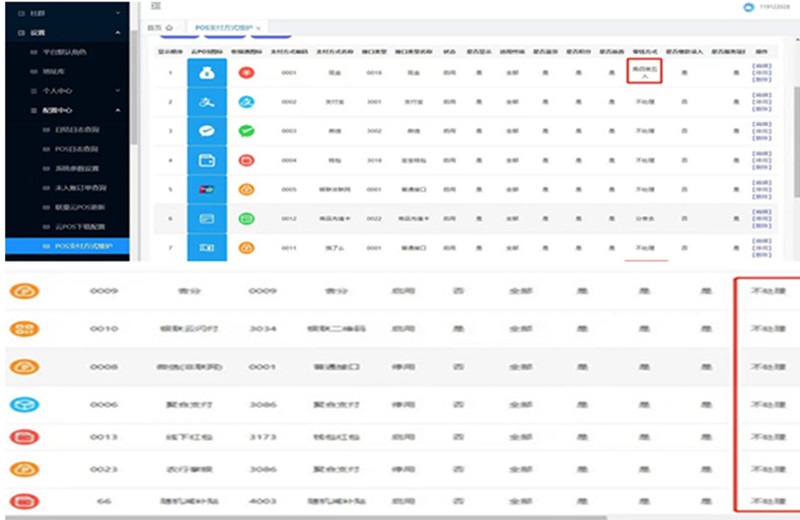Click the blue cash money-bag icon in row 1
The image size is (800, 520).
[208, 73]
